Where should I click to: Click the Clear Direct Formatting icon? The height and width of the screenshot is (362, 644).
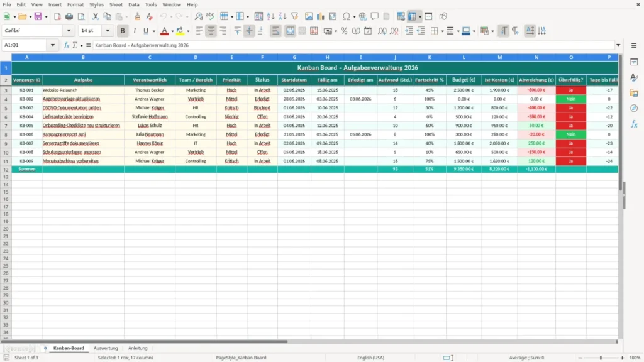(150, 16)
